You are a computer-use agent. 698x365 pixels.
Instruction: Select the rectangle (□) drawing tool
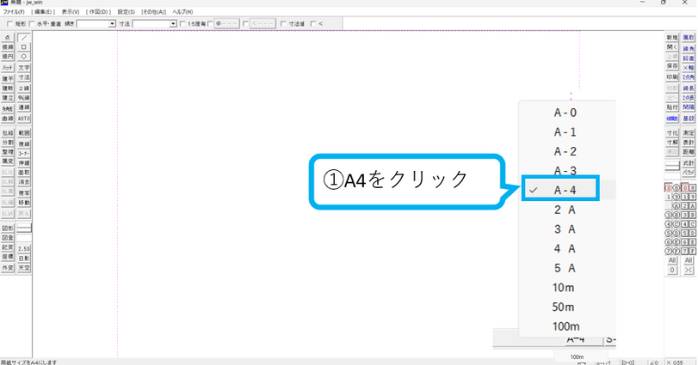(x=24, y=47)
